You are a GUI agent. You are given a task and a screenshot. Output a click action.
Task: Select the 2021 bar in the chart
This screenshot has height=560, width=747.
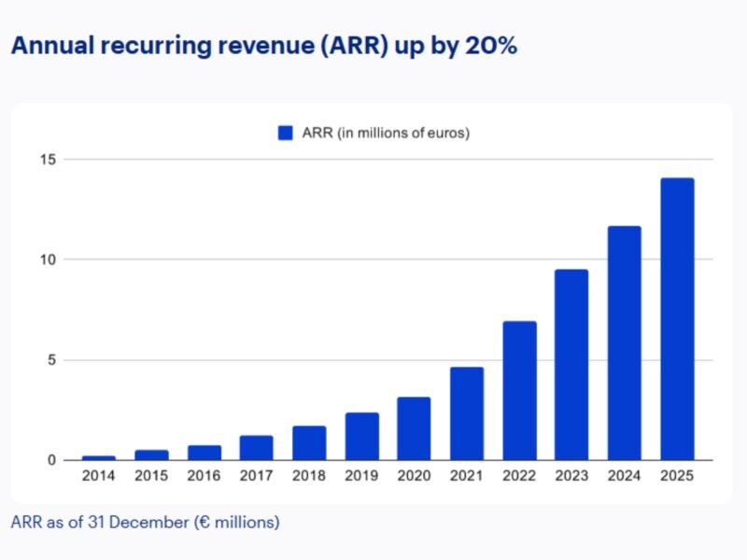click(467, 413)
